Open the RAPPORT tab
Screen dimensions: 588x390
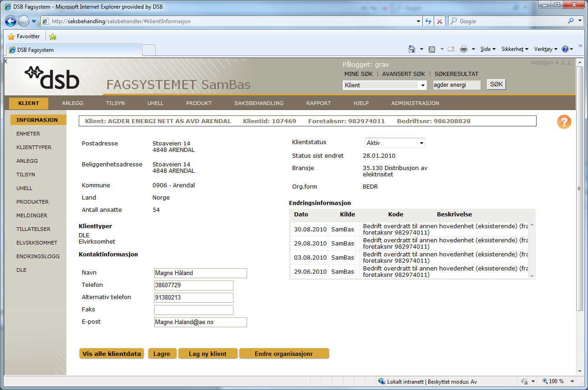(x=319, y=103)
